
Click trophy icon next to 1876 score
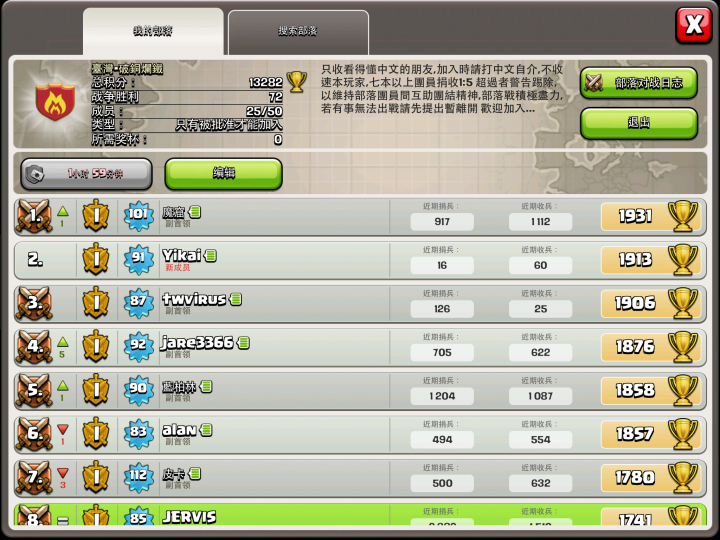[683, 346]
